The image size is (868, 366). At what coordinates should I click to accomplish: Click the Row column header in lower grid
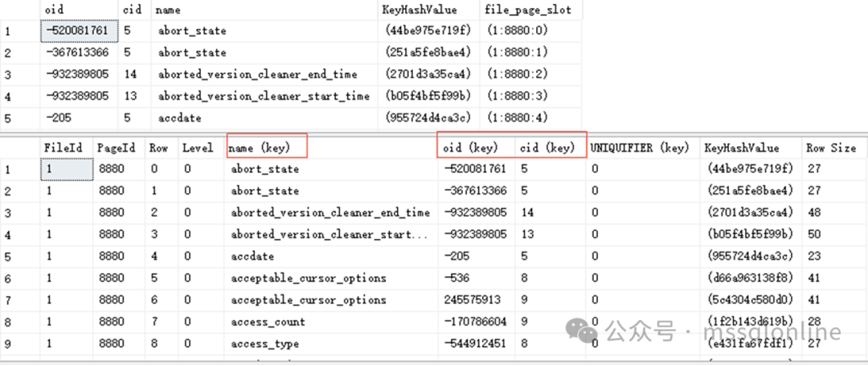(x=159, y=148)
